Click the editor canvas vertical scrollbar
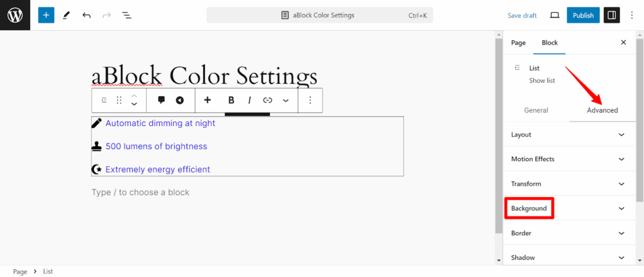Viewport: 644px width, 277px height. click(499, 135)
